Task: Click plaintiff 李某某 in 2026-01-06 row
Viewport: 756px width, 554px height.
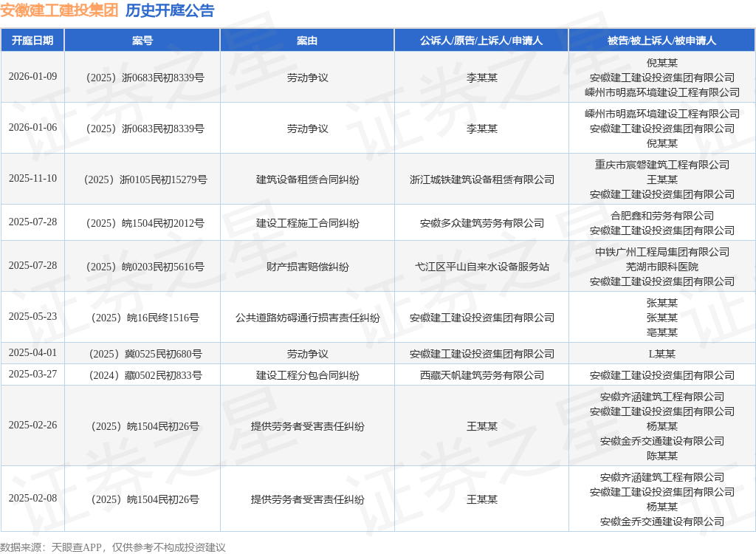Action: pos(481,129)
